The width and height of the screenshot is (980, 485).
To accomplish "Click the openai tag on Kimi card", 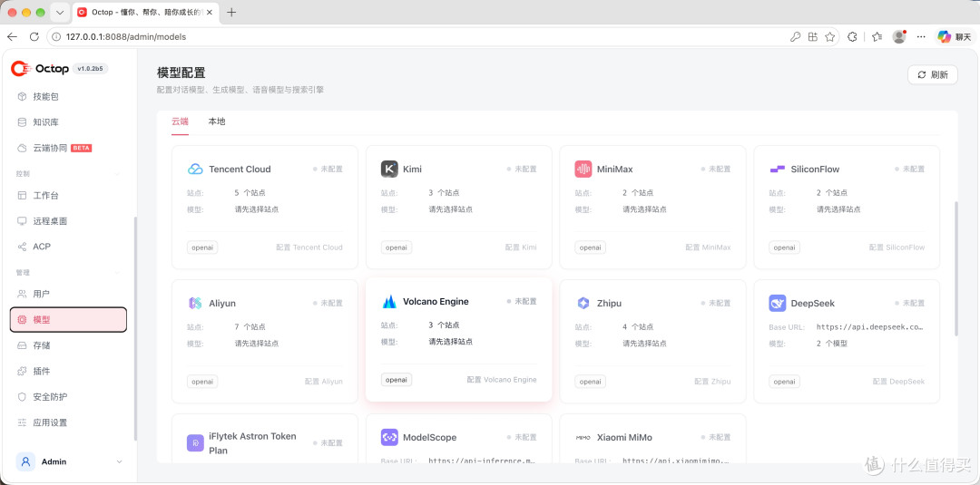I will (397, 247).
